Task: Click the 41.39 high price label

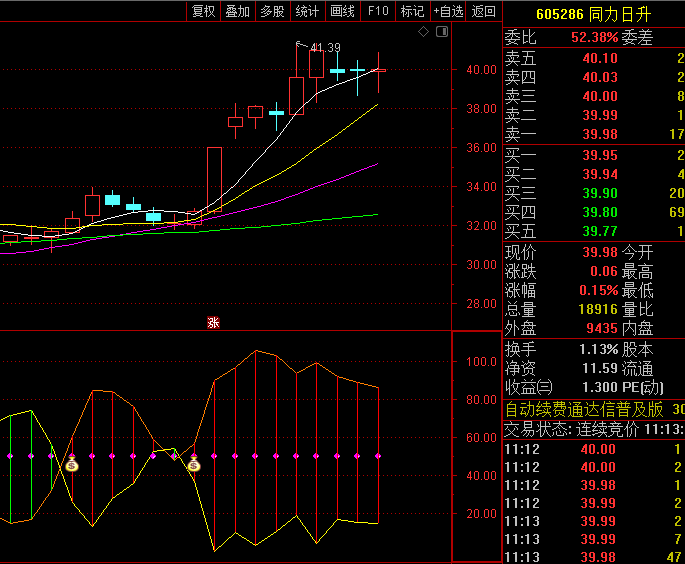Action: (x=325, y=47)
